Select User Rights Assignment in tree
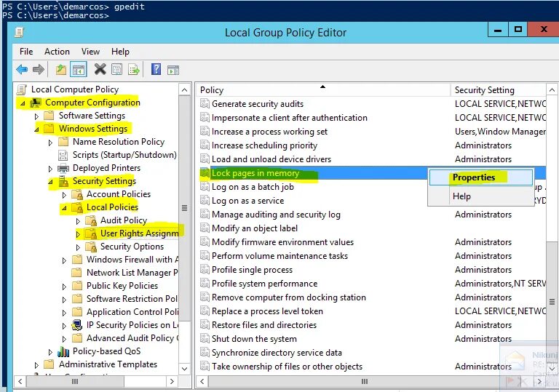The height and width of the screenshot is (392, 559). pos(140,233)
